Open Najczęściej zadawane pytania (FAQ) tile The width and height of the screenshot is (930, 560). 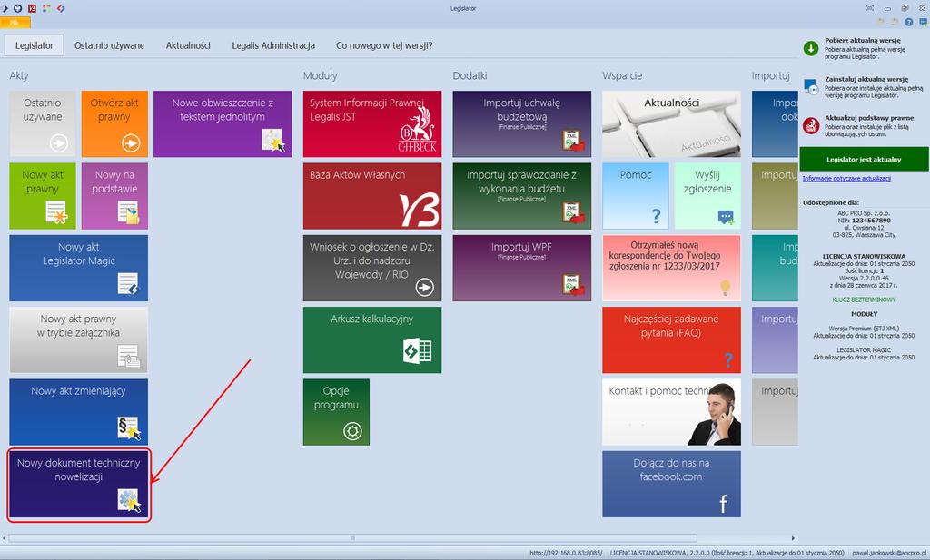tap(671, 340)
